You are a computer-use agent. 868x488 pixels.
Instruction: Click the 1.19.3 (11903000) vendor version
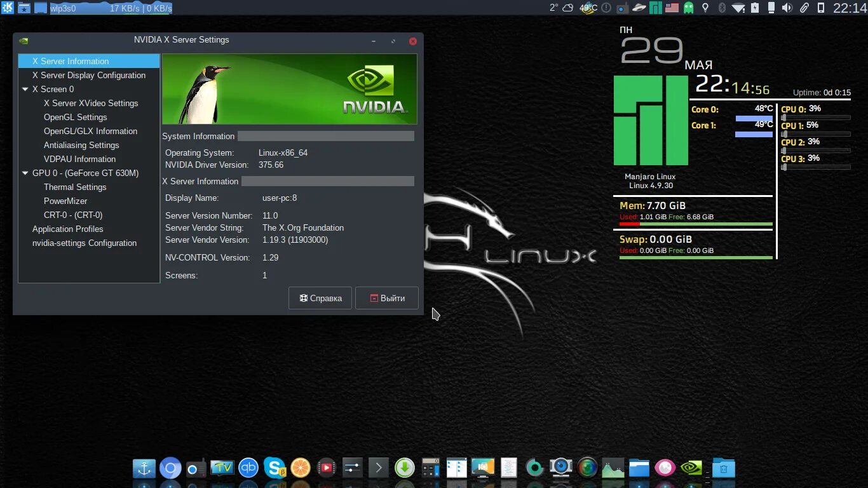pos(295,240)
